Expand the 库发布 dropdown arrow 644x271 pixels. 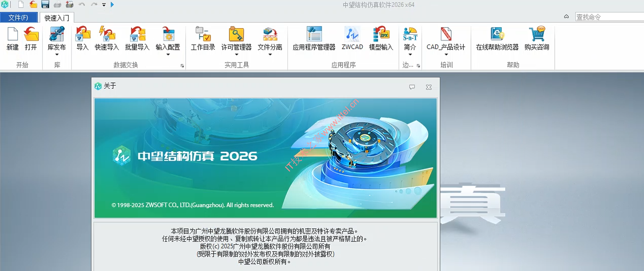[57, 55]
